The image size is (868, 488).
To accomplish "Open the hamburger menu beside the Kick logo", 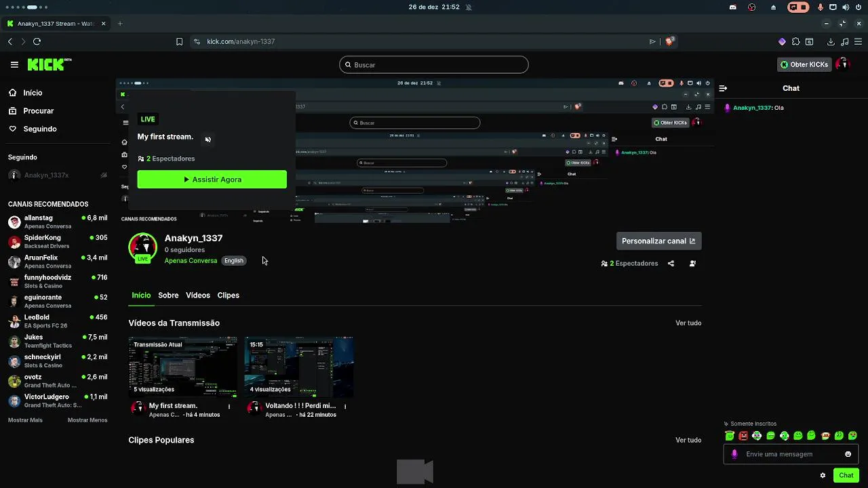I will coord(14,64).
